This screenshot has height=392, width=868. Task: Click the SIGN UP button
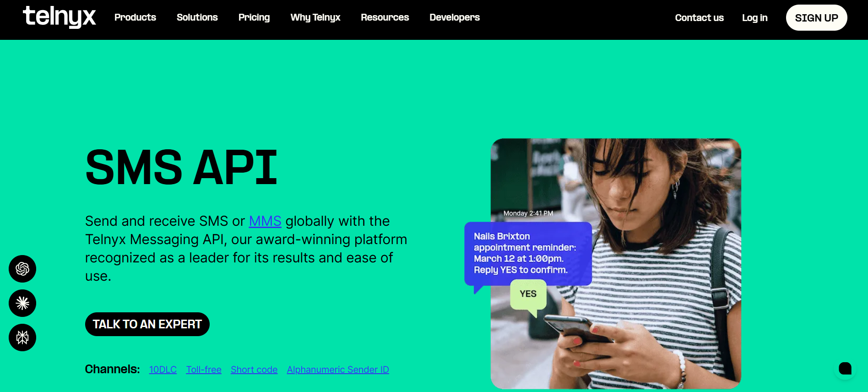pyautogui.click(x=817, y=18)
